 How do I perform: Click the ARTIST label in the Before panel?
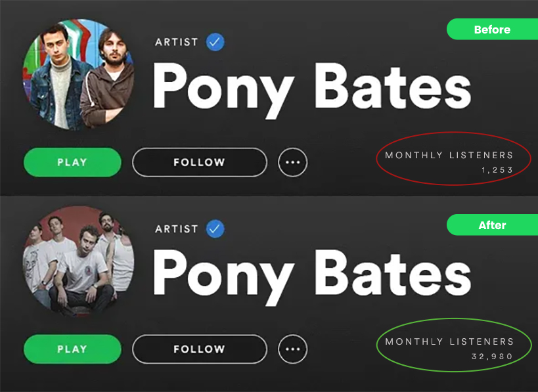177,42
